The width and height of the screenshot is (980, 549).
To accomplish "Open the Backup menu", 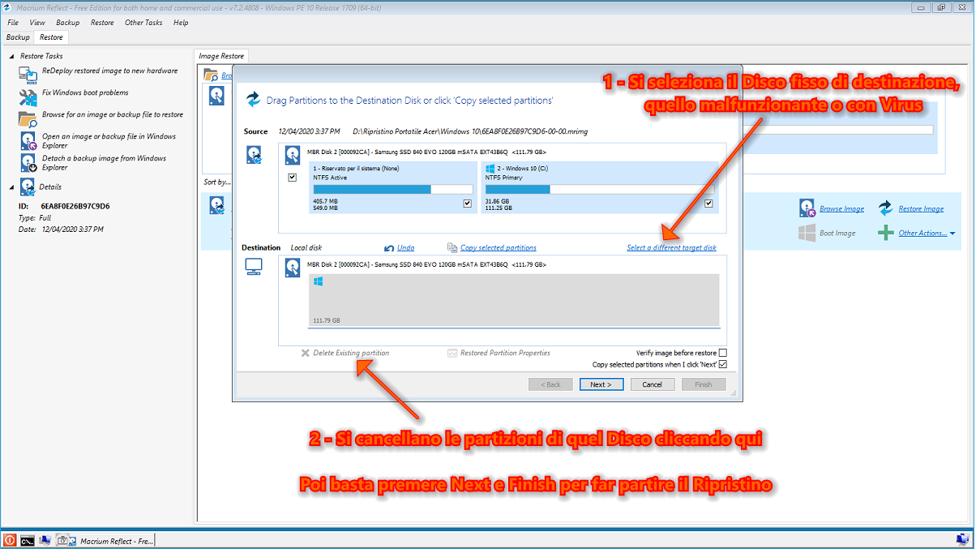I will pyautogui.click(x=68, y=23).
